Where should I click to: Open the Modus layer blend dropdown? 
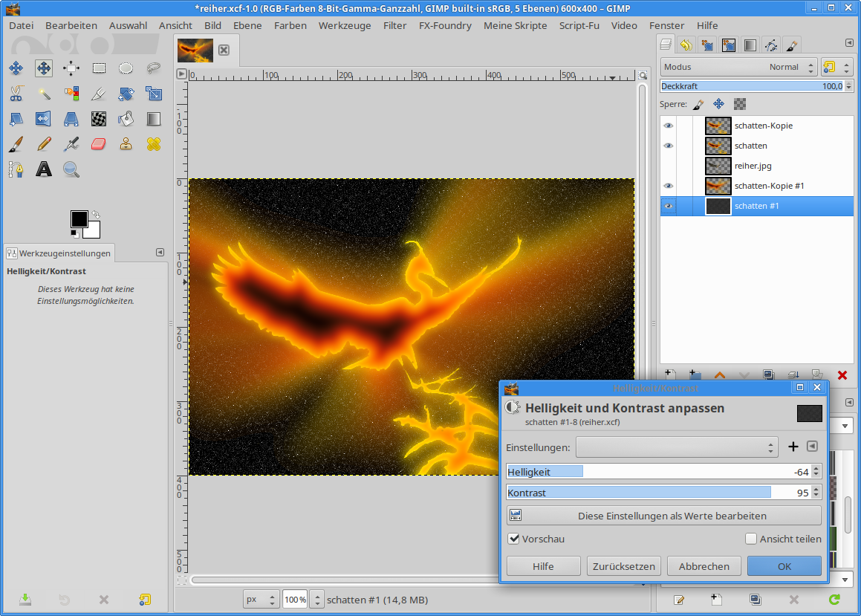738,67
